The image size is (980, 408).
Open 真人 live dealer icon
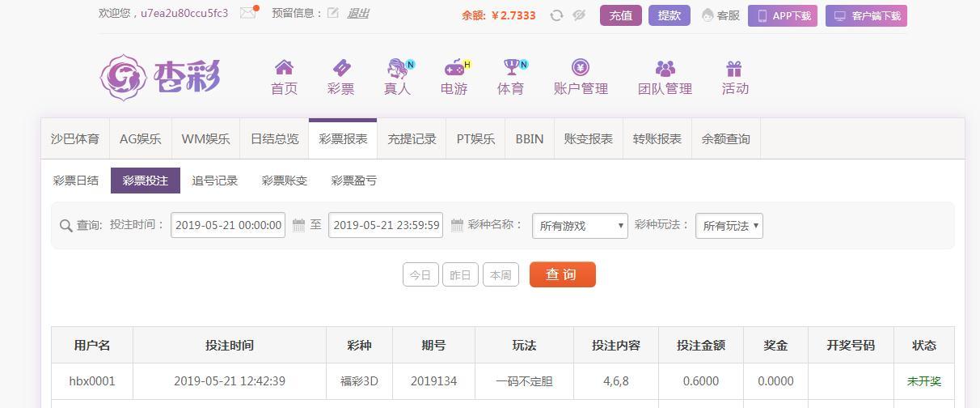(x=398, y=67)
